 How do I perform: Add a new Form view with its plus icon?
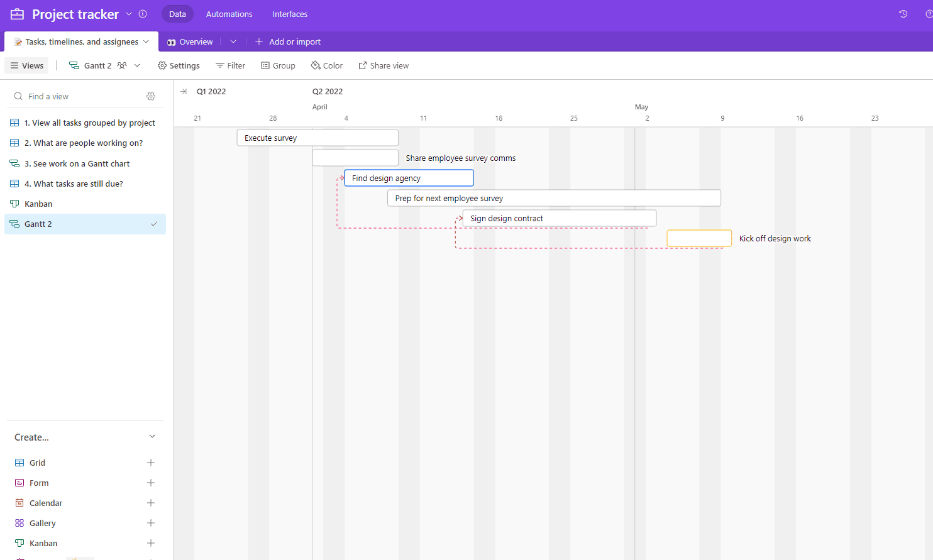click(151, 483)
